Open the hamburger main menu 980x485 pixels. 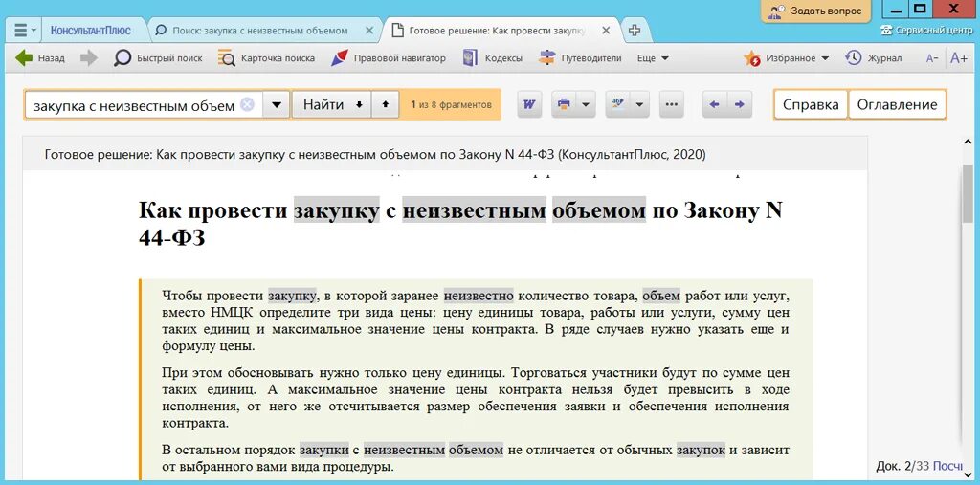click(25, 30)
